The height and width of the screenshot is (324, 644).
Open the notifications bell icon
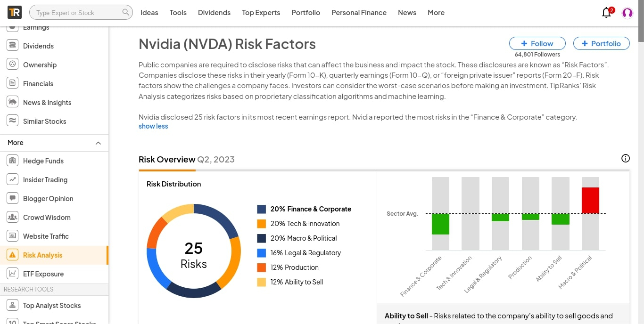(x=607, y=13)
